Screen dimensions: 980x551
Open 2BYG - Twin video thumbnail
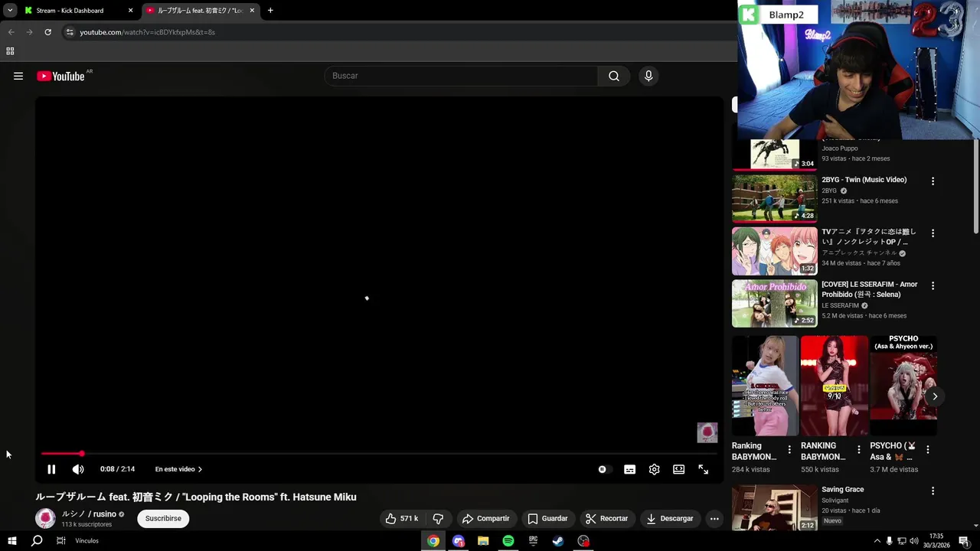774,198
